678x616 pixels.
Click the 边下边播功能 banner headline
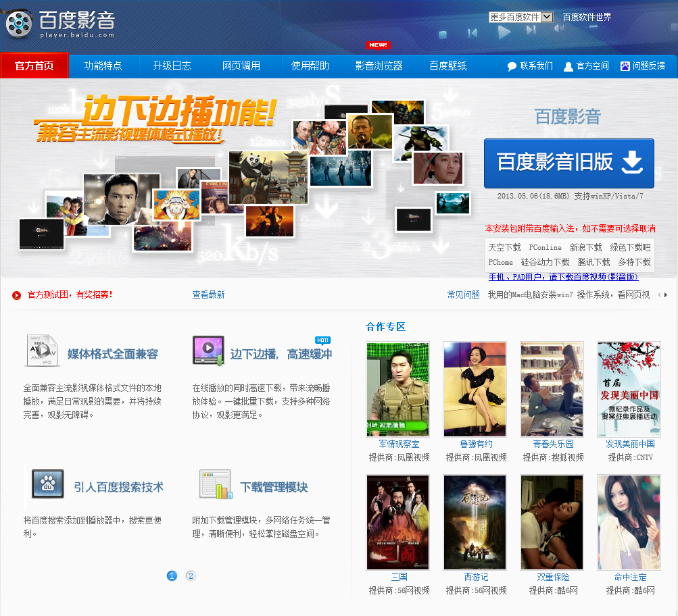pos(179,111)
